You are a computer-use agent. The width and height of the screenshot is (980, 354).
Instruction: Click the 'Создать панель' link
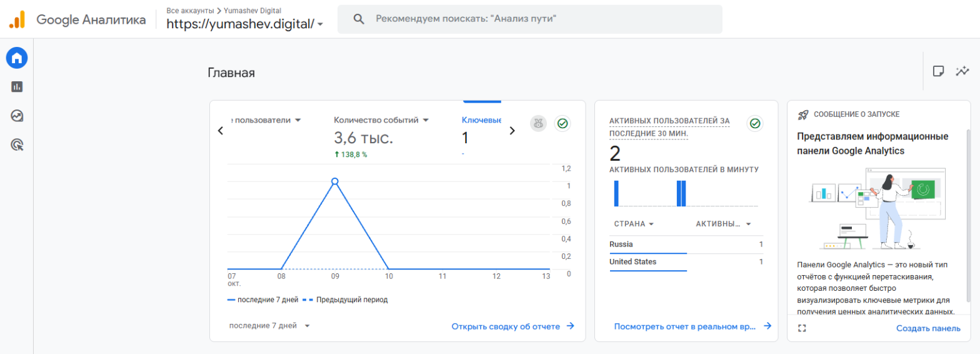click(928, 328)
